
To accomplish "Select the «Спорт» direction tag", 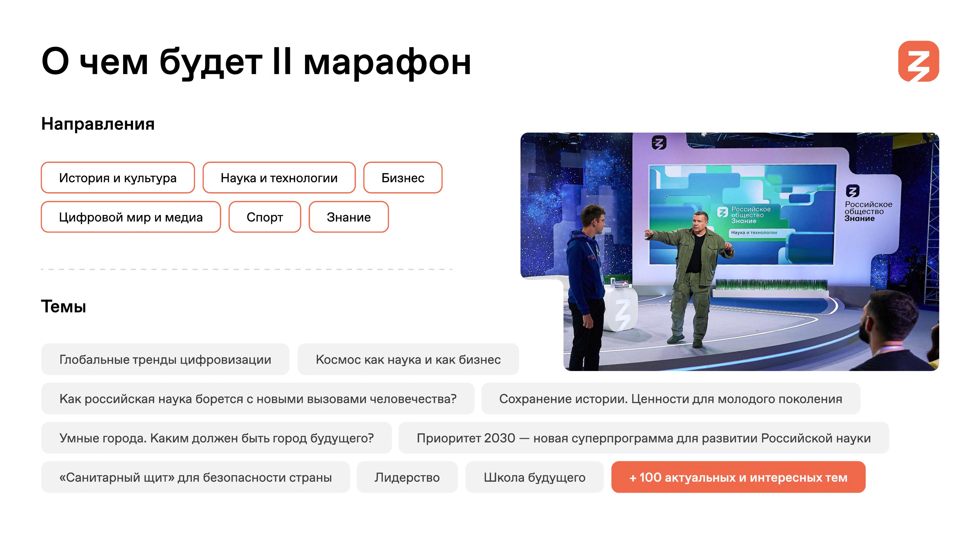I will pos(265,217).
